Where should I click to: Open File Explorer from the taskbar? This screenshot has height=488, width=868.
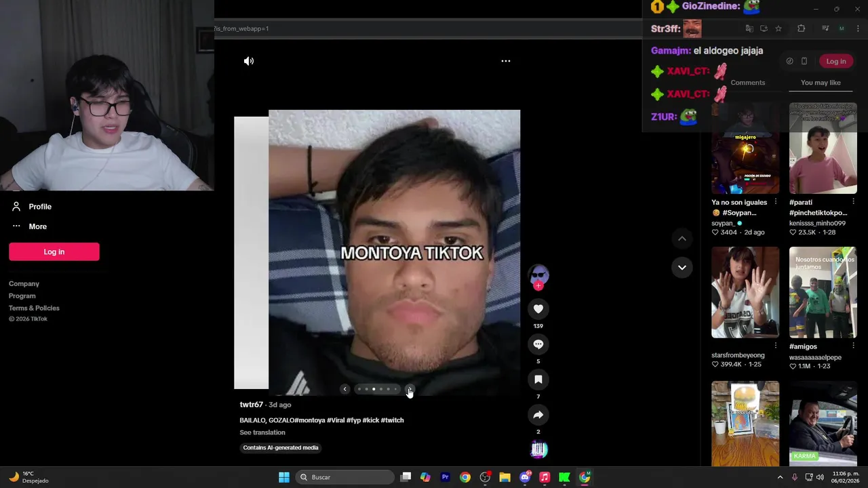505,477
